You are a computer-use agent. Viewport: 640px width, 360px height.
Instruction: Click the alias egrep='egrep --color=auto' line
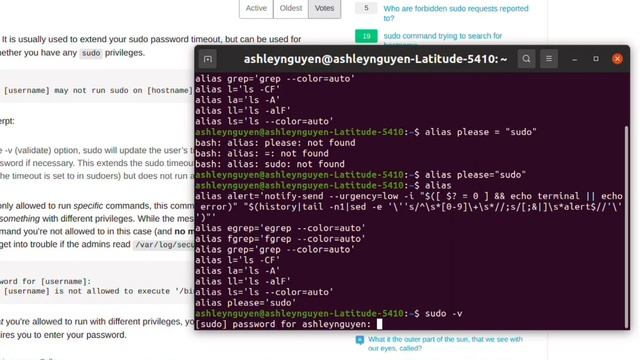pos(280,228)
